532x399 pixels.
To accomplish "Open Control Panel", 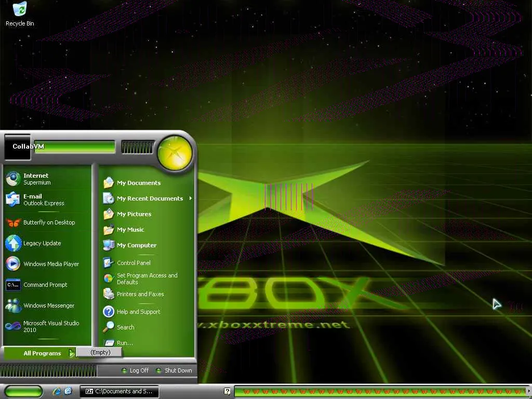I will pyautogui.click(x=148, y=263).
